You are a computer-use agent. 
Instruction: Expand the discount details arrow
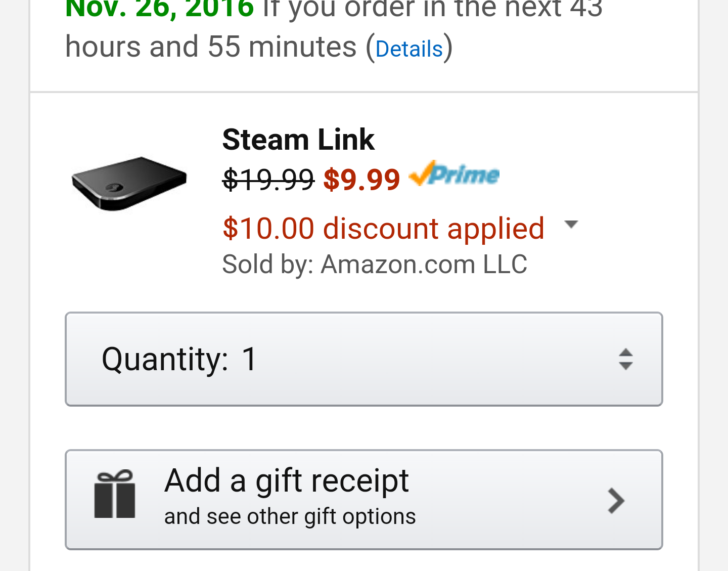tap(571, 225)
